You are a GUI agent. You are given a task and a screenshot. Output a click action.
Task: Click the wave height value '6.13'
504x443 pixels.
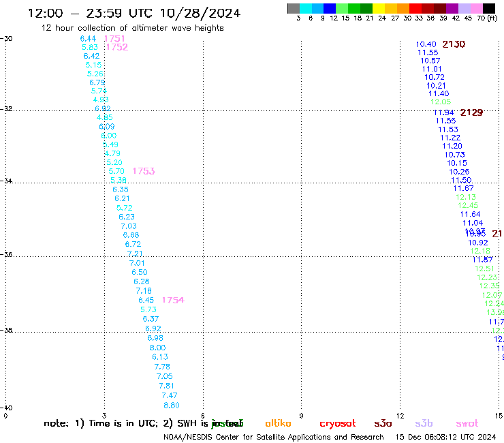pyautogui.click(x=160, y=357)
